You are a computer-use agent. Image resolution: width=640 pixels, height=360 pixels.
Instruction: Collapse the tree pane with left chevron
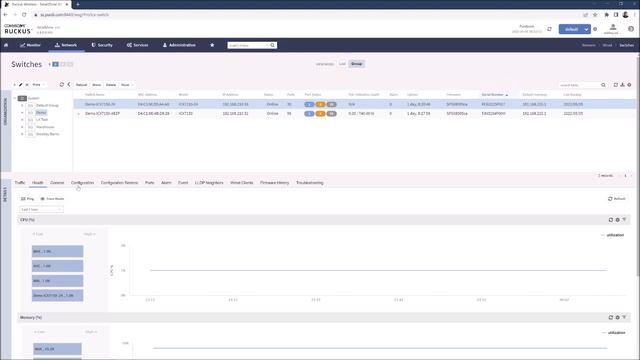tap(69, 84)
